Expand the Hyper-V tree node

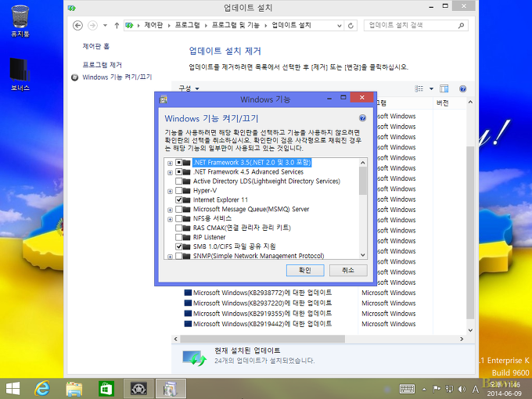pos(170,192)
